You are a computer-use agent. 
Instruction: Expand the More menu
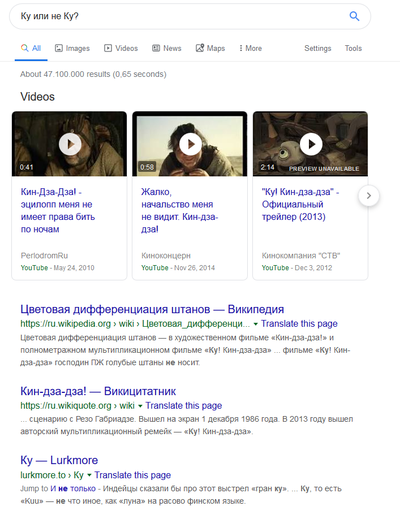[x=250, y=48]
